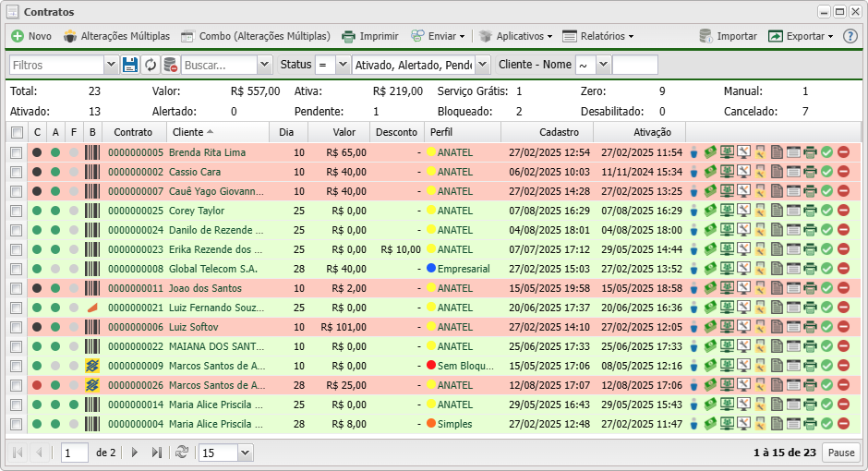Tick the checkbox for contract 0000000005
868x471 pixels.
(x=16, y=152)
